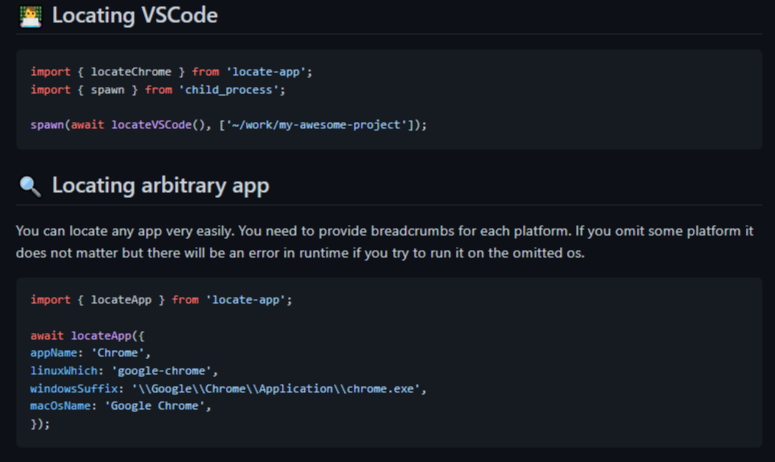Click the line importing spawn from 'child_process'

158,90
